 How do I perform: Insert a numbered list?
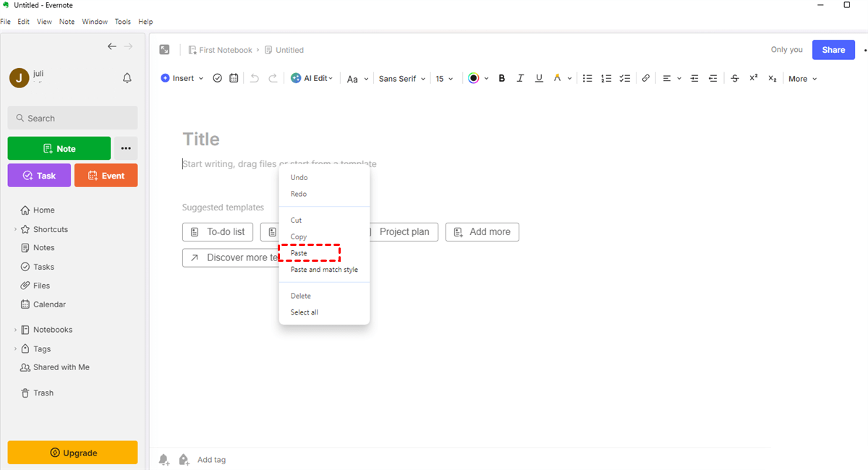pyautogui.click(x=606, y=78)
